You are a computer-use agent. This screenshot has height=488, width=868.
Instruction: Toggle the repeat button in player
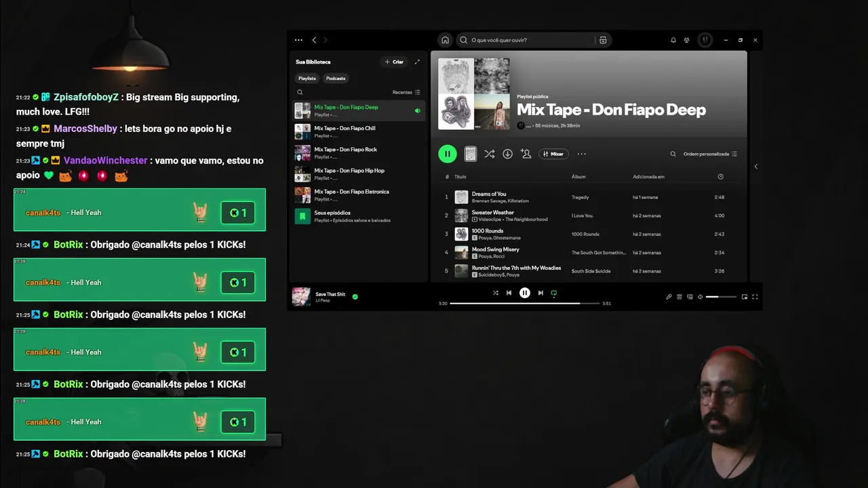pos(554,293)
